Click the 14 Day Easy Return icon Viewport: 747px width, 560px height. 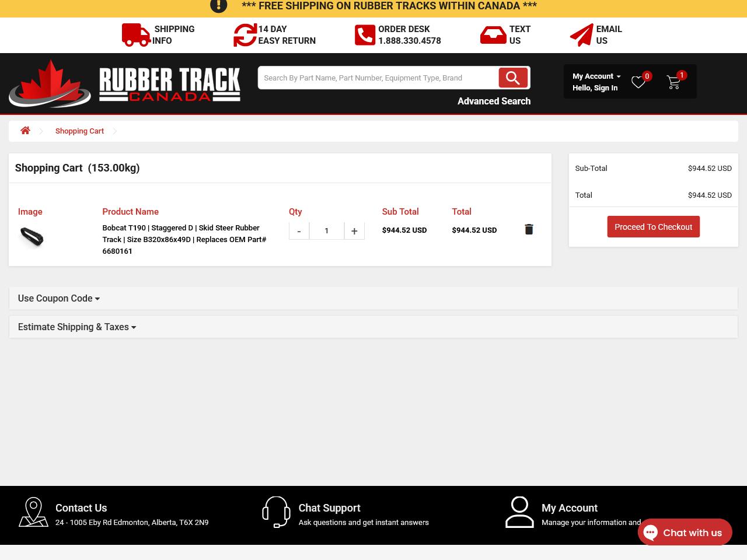pos(245,35)
